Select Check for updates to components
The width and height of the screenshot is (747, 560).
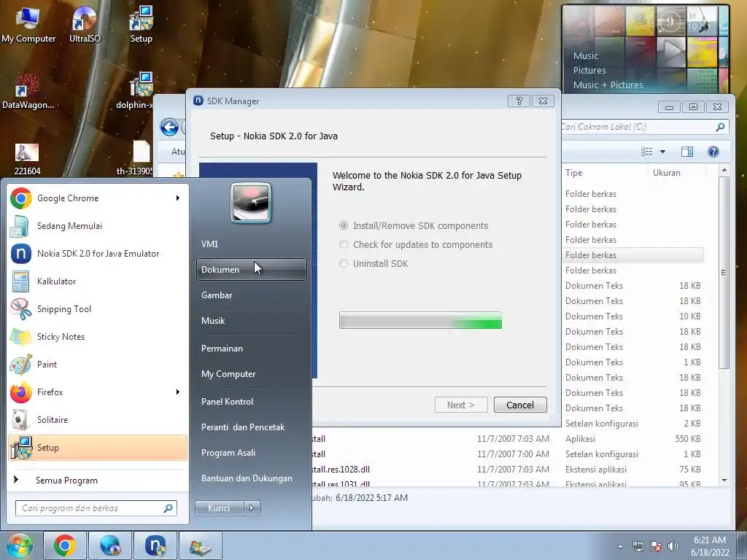(415, 245)
